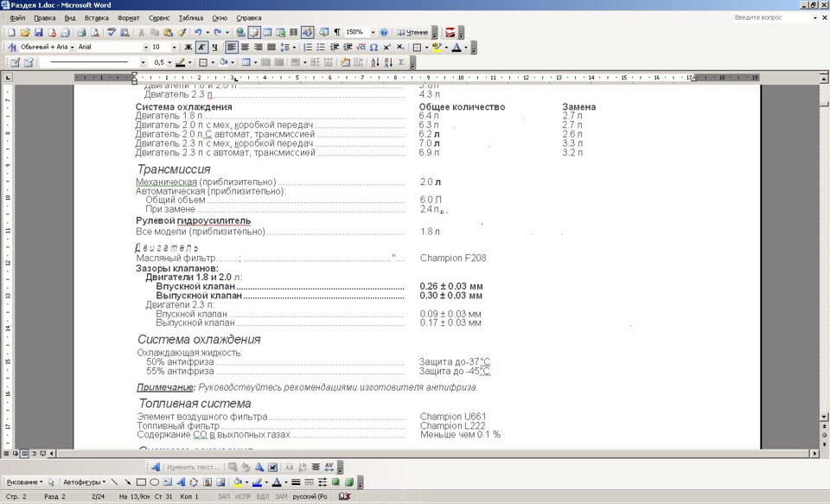
Task: Choose highlight color marker
Action: [437, 48]
